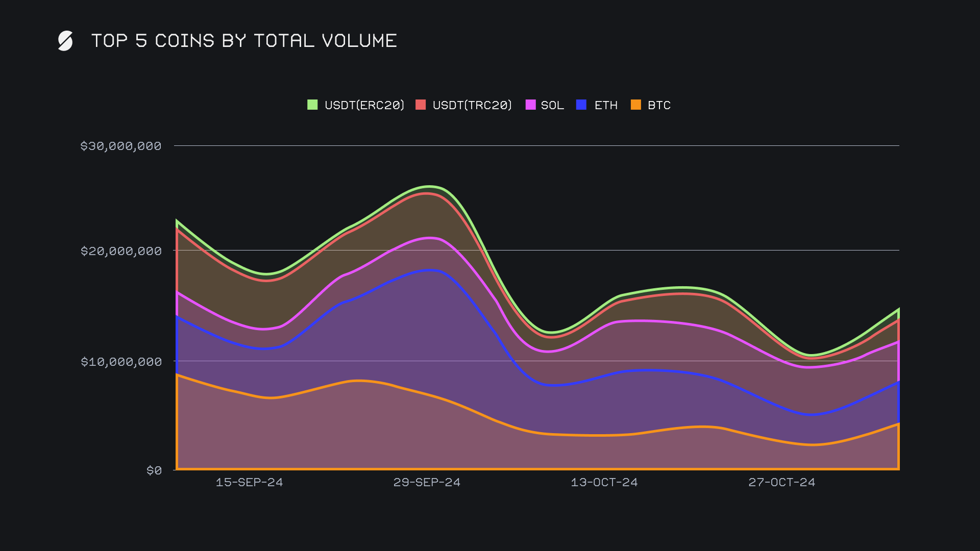Click the $30,000,000 axis label

121,146
